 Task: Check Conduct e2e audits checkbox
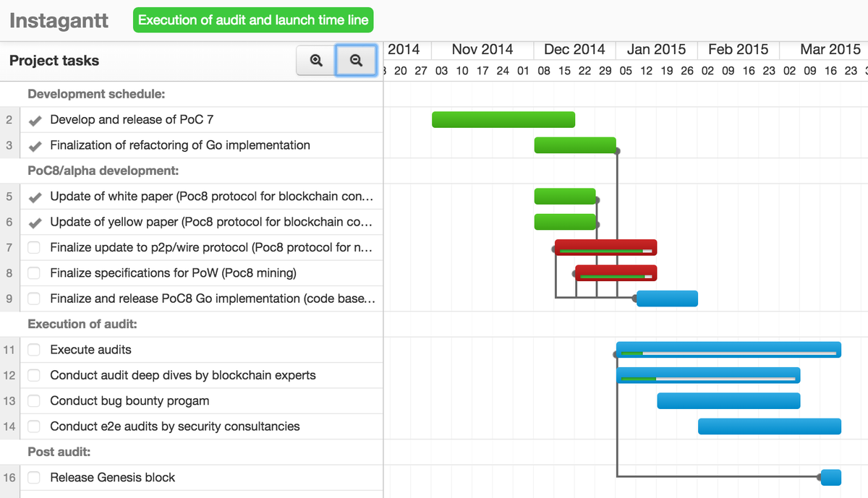[34, 426]
